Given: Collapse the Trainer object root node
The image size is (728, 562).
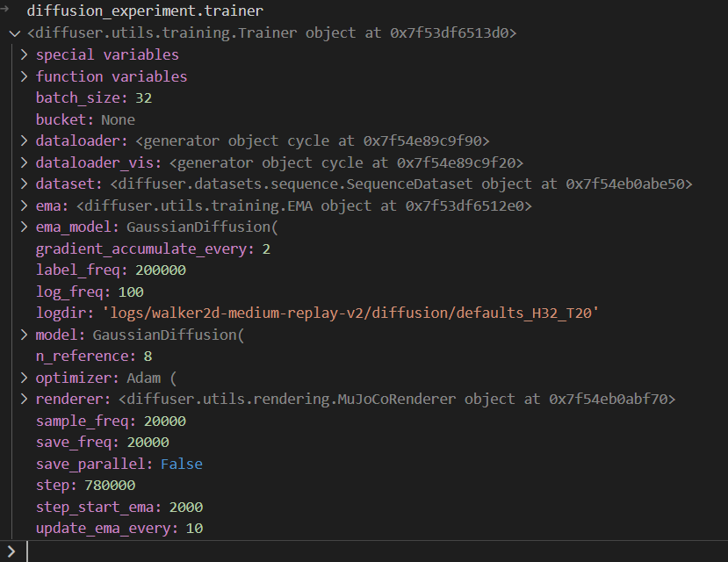Looking at the screenshot, I should tap(12, 32).
